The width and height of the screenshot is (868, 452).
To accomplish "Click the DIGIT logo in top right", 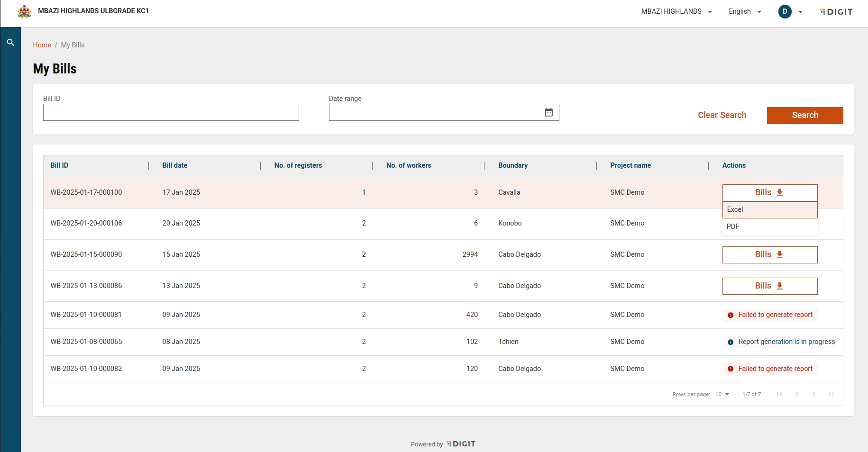I will point(836,12).
